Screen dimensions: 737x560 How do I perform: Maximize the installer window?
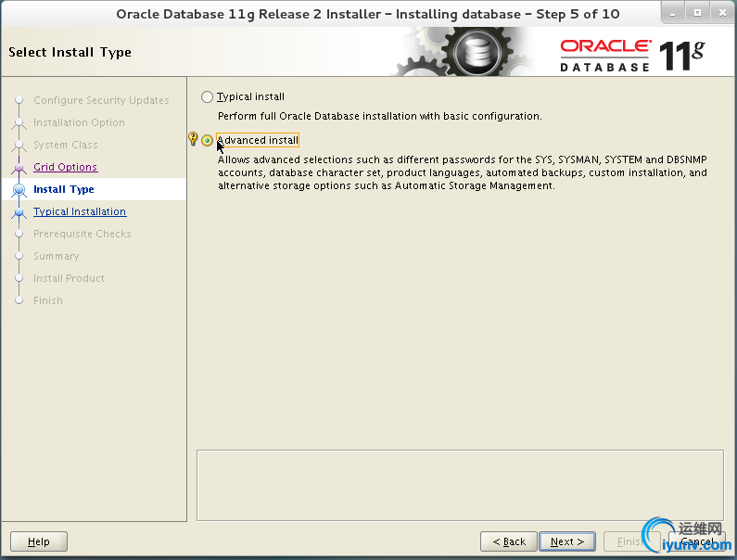tap(697, 13)
